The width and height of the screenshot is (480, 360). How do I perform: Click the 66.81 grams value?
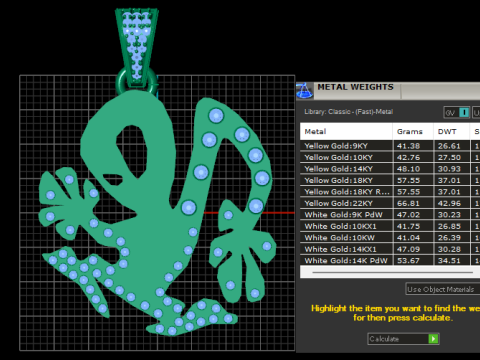point(408,203)
